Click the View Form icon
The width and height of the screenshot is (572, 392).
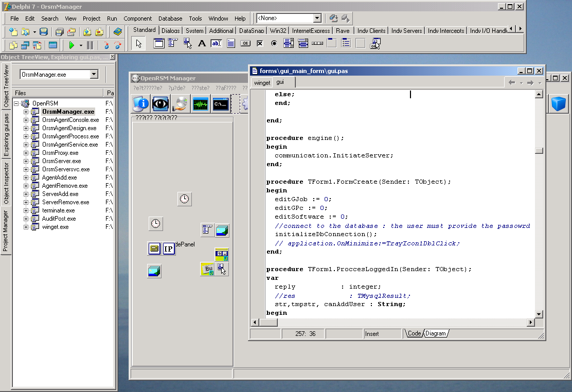point(25,45)
